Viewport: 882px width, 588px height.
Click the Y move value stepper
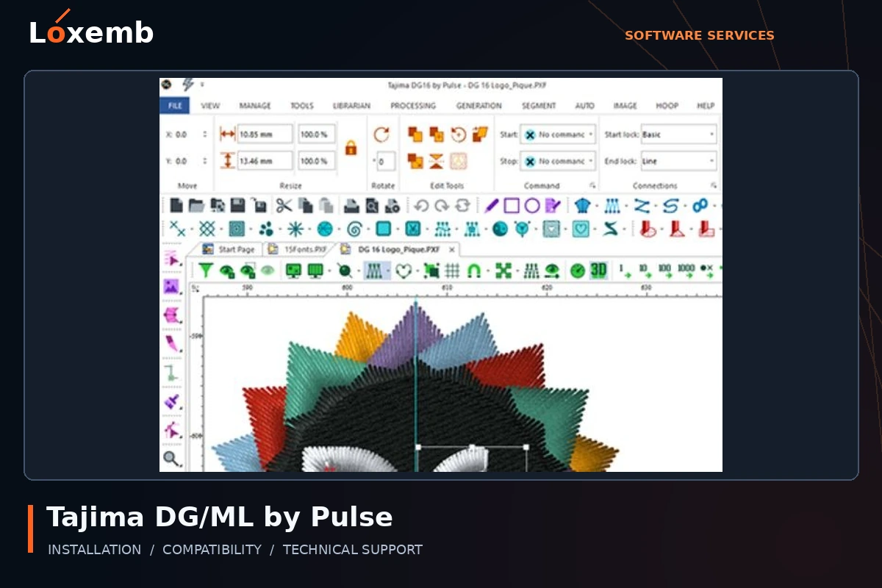pyautogui.click(x=204, y=161)
